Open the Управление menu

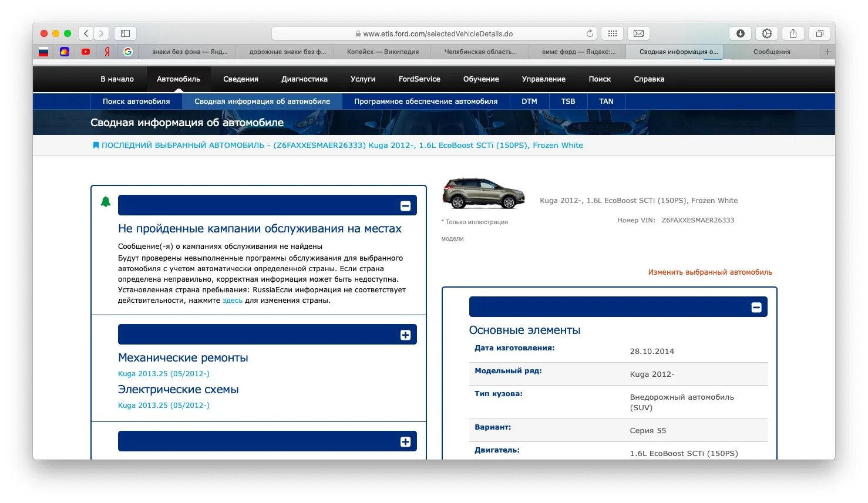(x=544, y=79)
